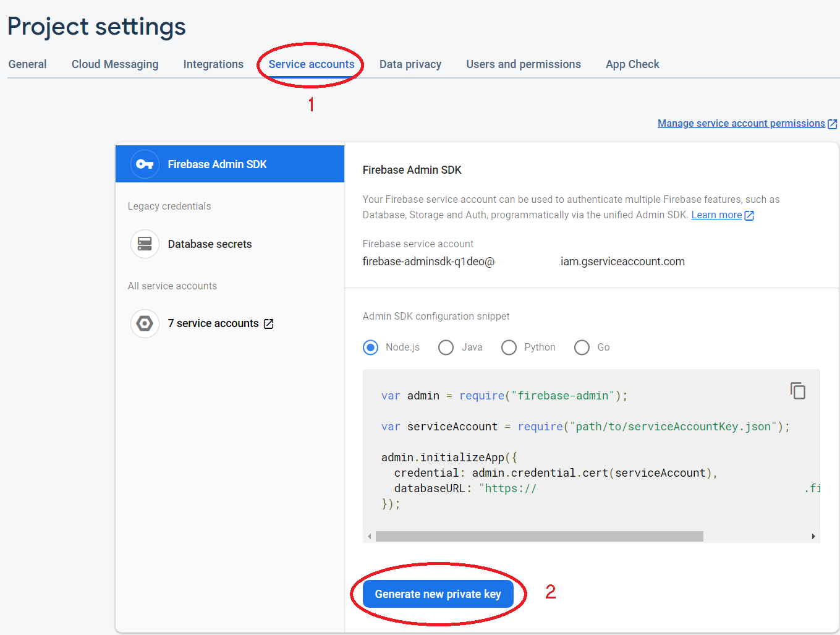Click the require("firebase-admin") code line
The height and width of the screenshot is (635, 840).
tap(504, 396)
